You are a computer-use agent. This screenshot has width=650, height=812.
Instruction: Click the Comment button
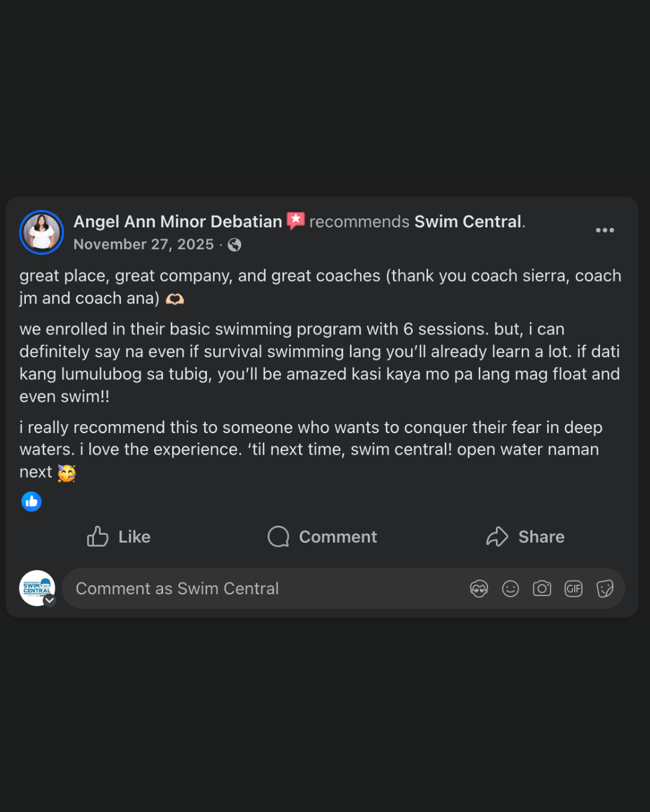click(323, 537)
